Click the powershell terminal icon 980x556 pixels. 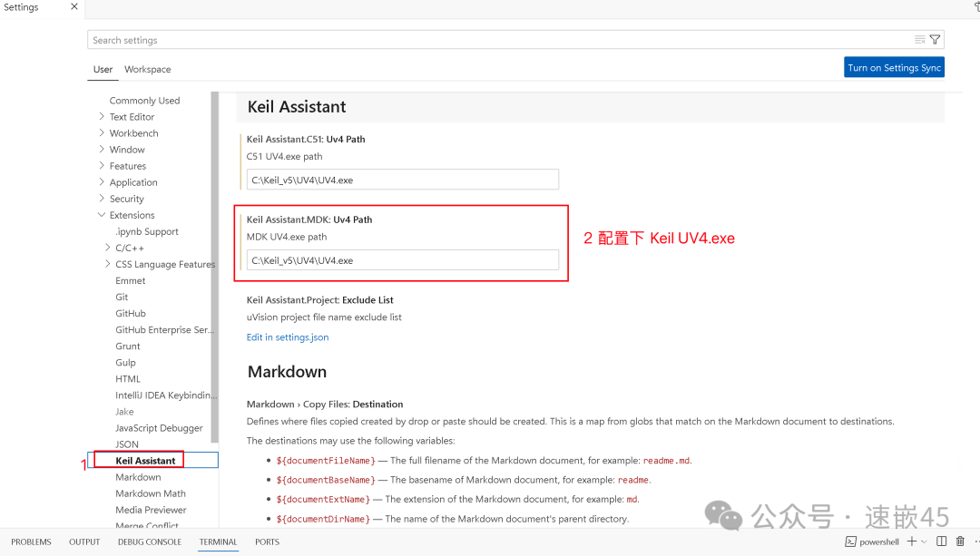tap(850, 541)
